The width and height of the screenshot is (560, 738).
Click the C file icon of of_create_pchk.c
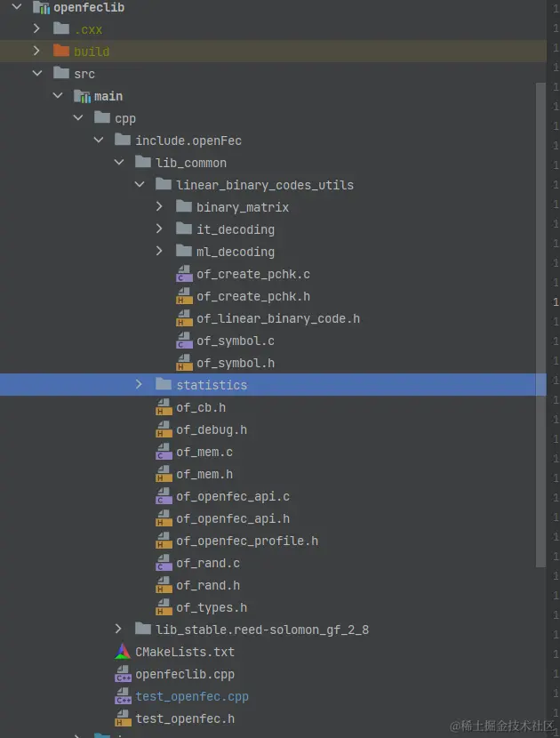click(x=184, y=273)
